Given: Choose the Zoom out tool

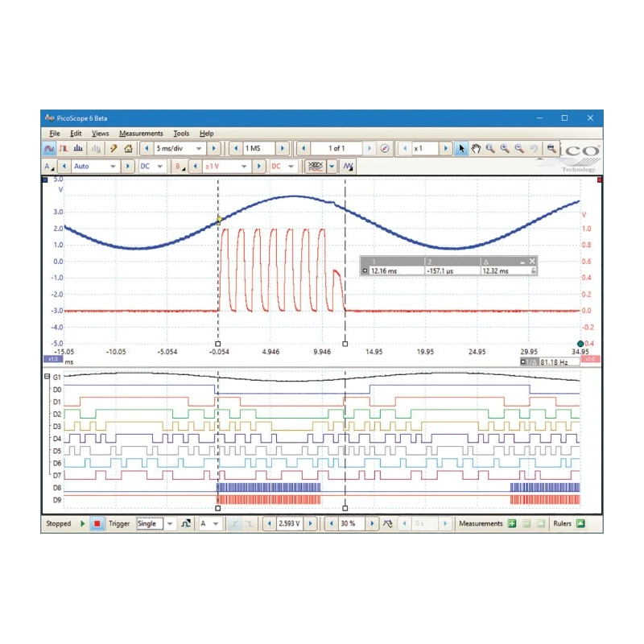Looking at the screenshot, I should click(519, 149).
